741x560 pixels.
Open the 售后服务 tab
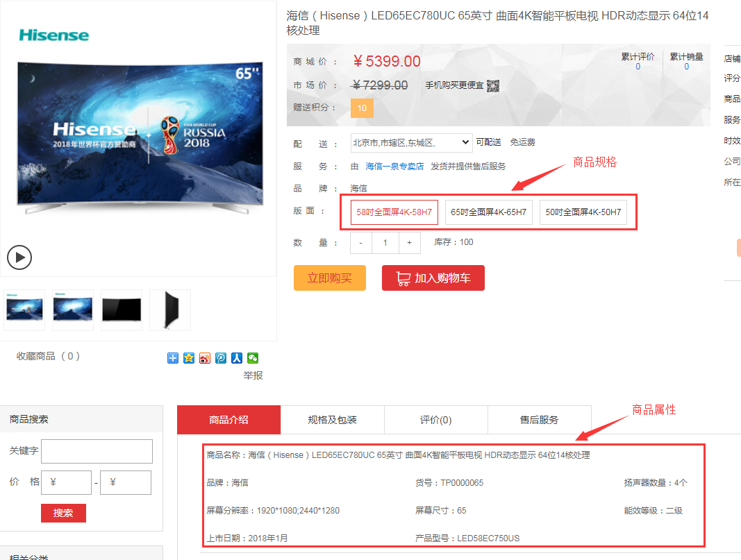[x=539, y=420]
